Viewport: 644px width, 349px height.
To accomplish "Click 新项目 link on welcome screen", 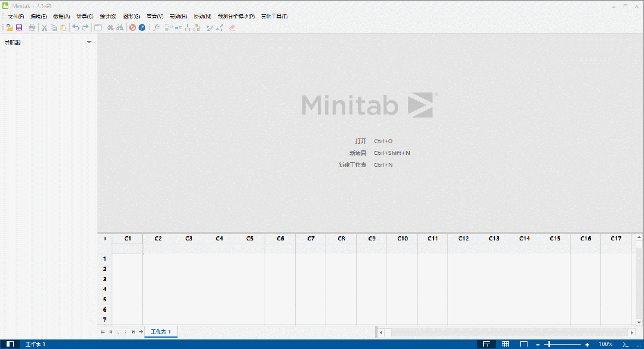I will coord(357,153).
